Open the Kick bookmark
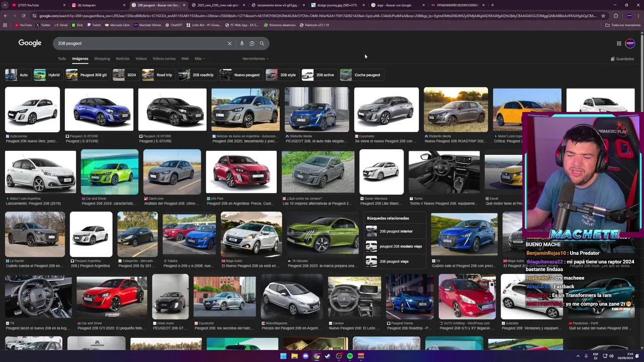This screenshot has width=644, height=362. click(x=77, y=25)
